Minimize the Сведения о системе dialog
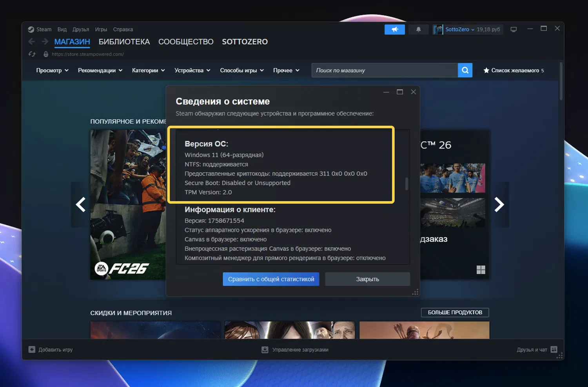Image resolution: width=588 pixels, height=387 pixels. click(386, 92)
